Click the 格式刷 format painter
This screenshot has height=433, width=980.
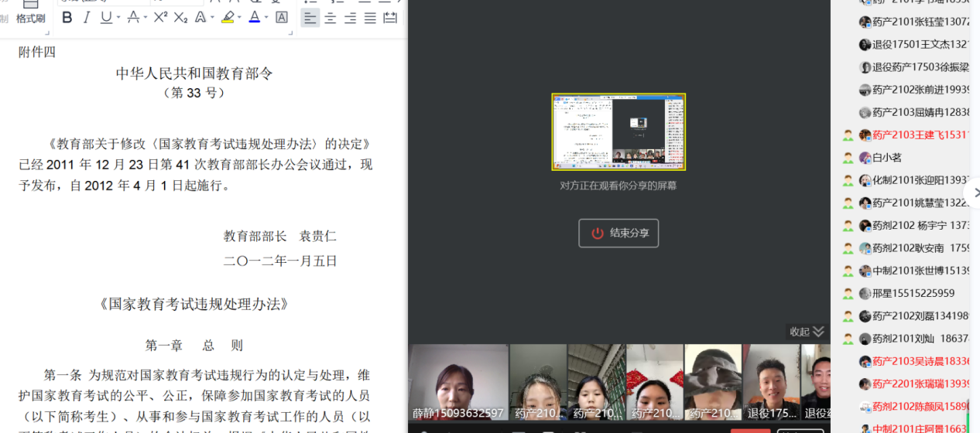click(31, 18)
